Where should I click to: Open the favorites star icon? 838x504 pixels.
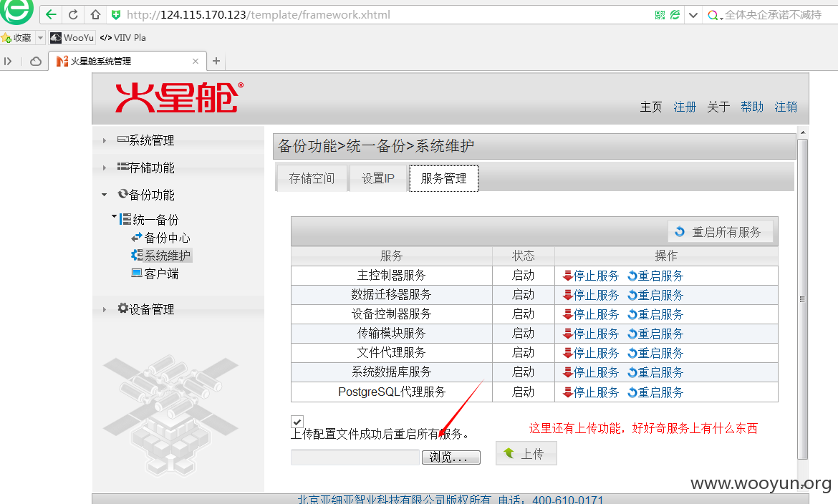click(x=6, y=38)
